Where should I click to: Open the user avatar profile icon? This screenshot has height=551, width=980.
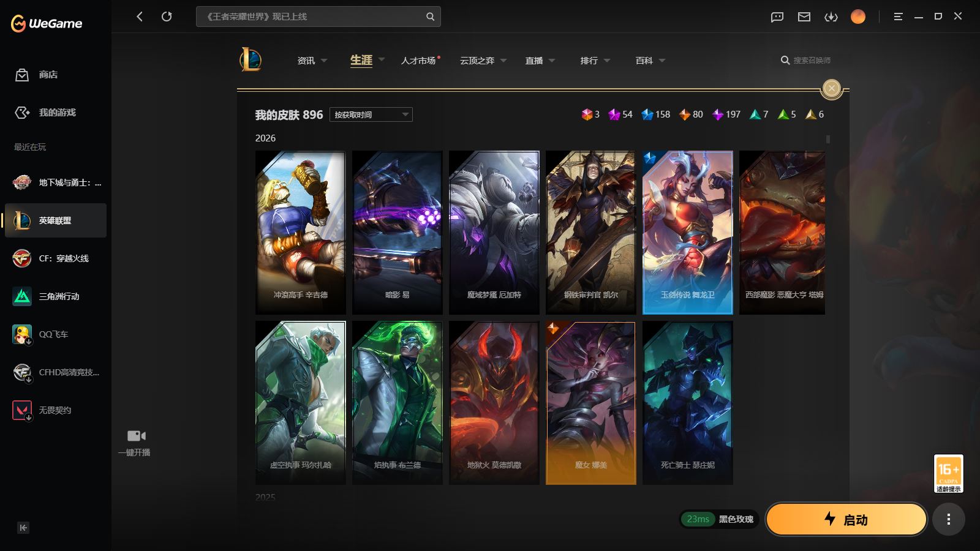click(858, 17)
